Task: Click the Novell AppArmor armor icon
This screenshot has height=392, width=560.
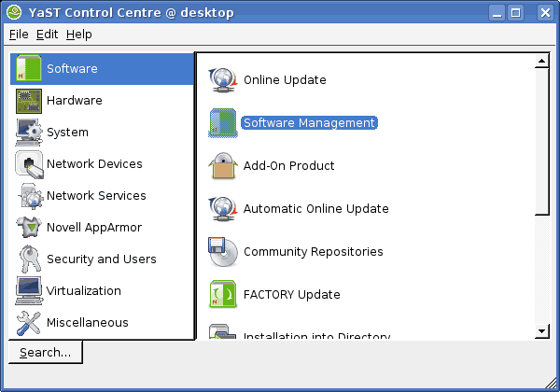Action: pyautogui.click(x=29, y=227)
